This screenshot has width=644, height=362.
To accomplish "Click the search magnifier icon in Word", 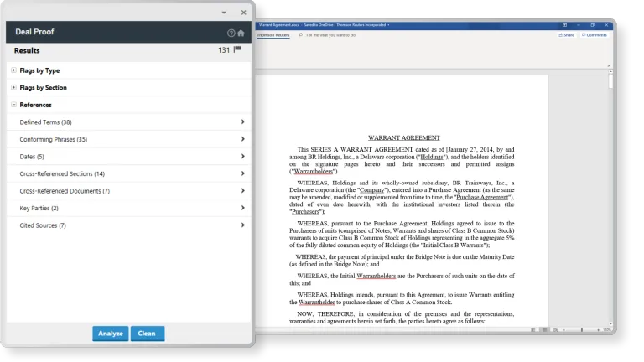I will pos(300,36).
